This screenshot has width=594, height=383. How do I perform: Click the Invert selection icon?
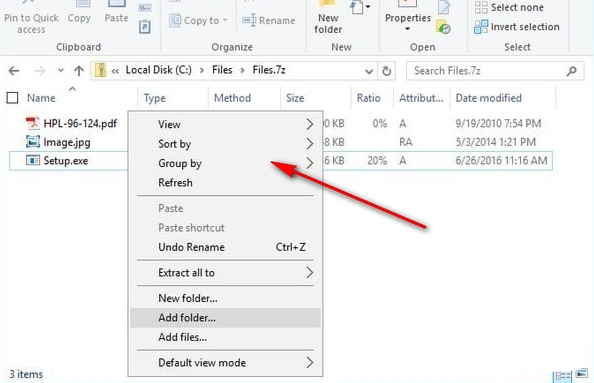pyautogui.click(x=481, y=27)
